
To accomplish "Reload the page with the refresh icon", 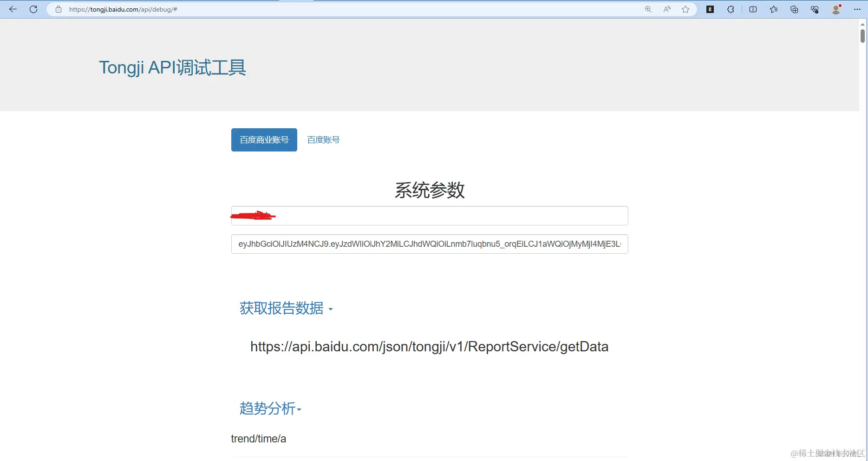I will pyautogui.click(x=33, y=9).
